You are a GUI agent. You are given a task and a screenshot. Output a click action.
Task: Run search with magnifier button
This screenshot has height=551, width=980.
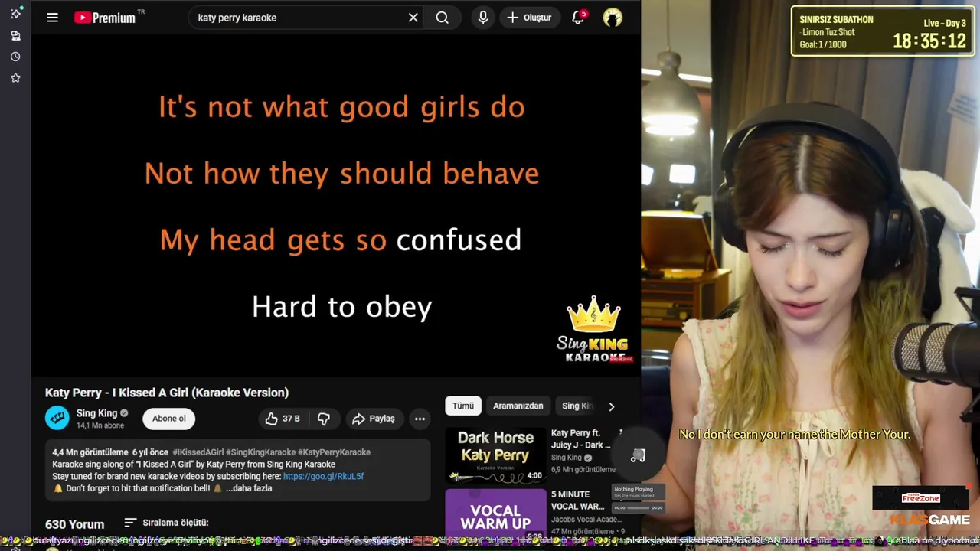[443, 18]
